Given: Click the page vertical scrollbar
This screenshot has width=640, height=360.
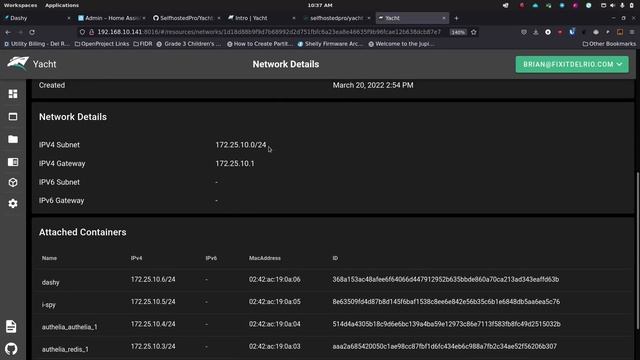Looking at the screenshot, I should click(638, 250).
